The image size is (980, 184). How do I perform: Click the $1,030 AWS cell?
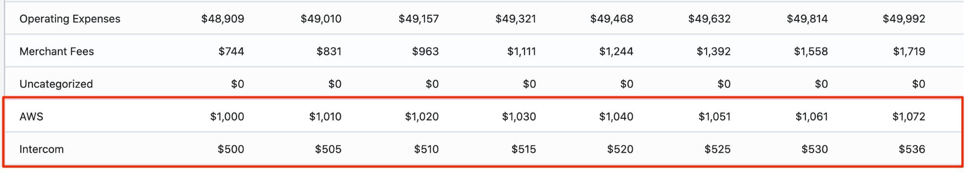point(519,116)
